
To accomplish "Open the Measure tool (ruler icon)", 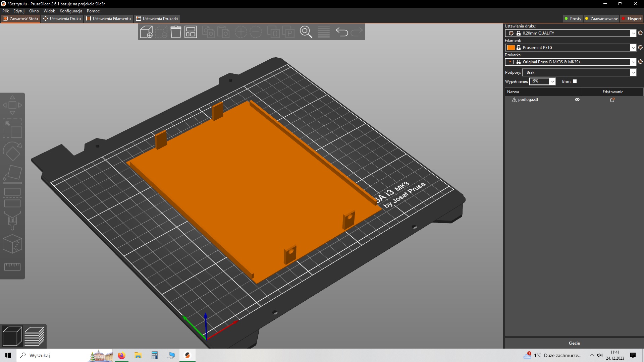I will 12,266.
